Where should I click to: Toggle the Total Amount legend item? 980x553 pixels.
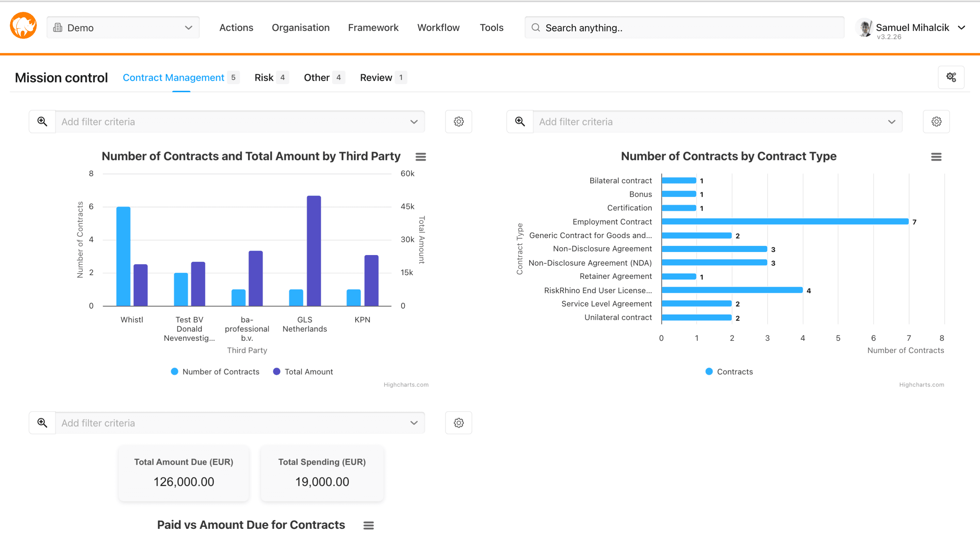click(302, 372)
